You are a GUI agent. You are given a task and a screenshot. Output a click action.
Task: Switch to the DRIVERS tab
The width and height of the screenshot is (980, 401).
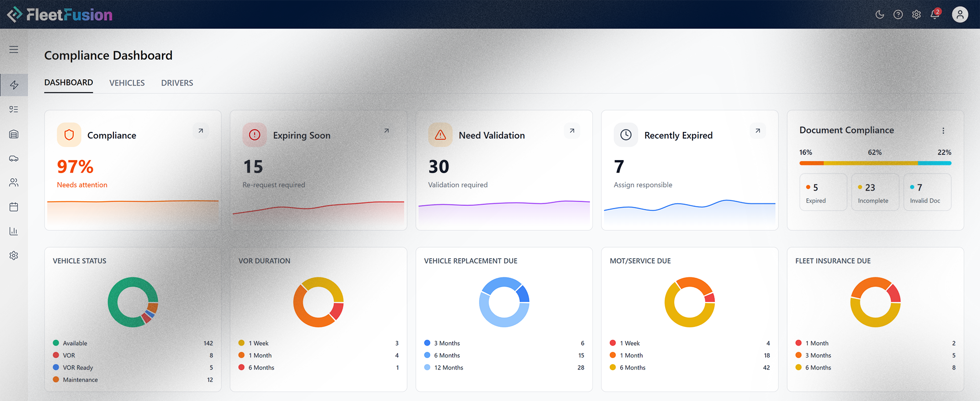click(177, 83)
